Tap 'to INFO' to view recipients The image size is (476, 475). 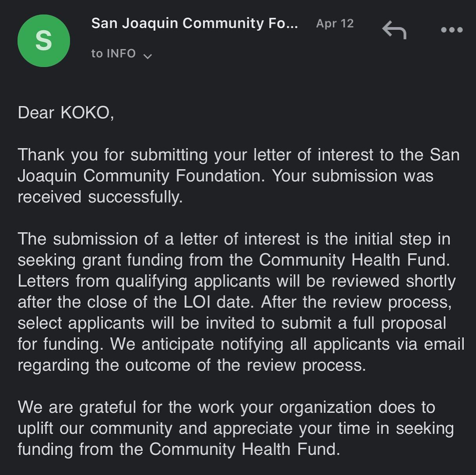click(113, 53)
